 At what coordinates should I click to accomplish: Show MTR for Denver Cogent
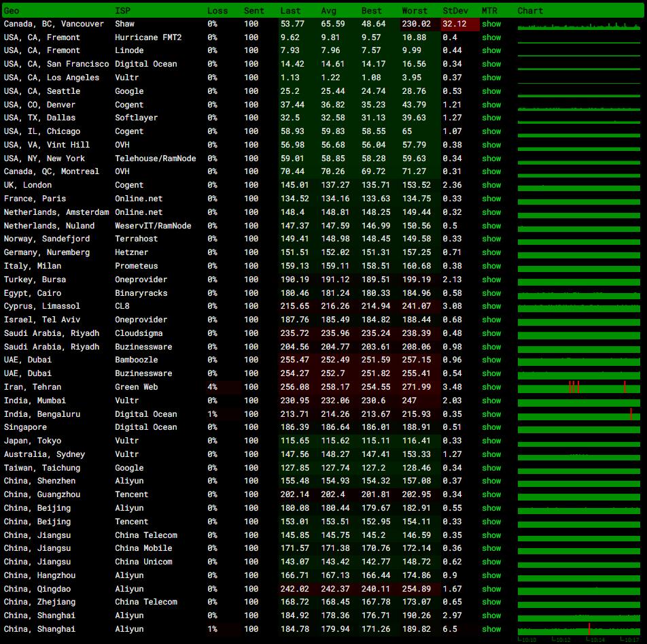point(491,105)
